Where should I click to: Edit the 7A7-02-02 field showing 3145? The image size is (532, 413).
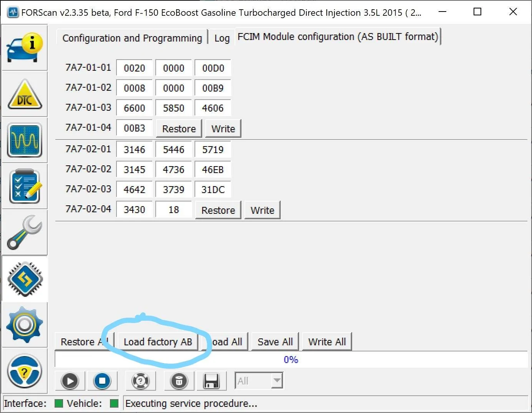tap(135, 170)
